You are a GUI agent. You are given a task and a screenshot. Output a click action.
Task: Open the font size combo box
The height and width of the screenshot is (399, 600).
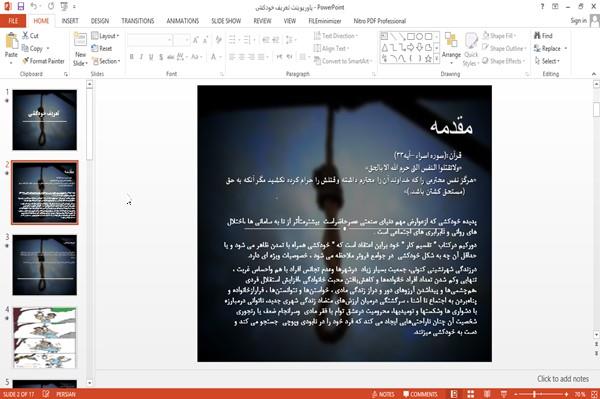point(181,39)
